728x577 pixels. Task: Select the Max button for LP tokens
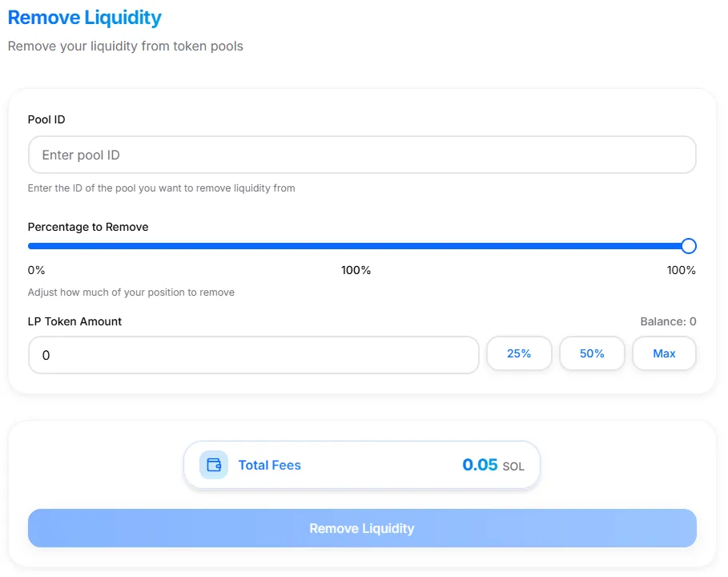(664, 353)
